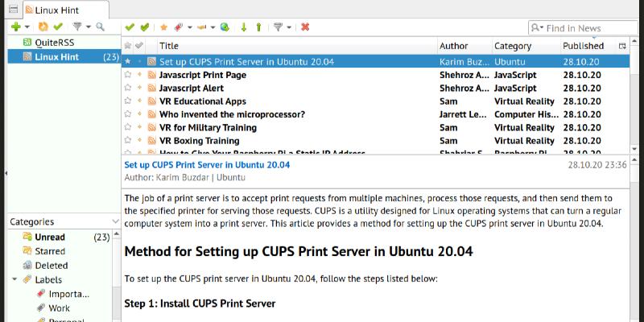Delete selected news with the red X icon
Viewport: 644px width, 322px height.
[x=305, y=27]
